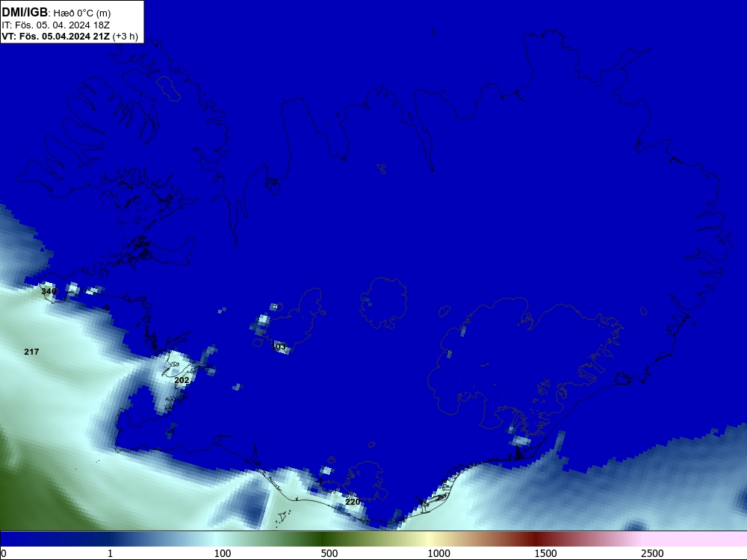Click legend value 100
Viewport: 747px width, 560px height.
coord(223,553)
